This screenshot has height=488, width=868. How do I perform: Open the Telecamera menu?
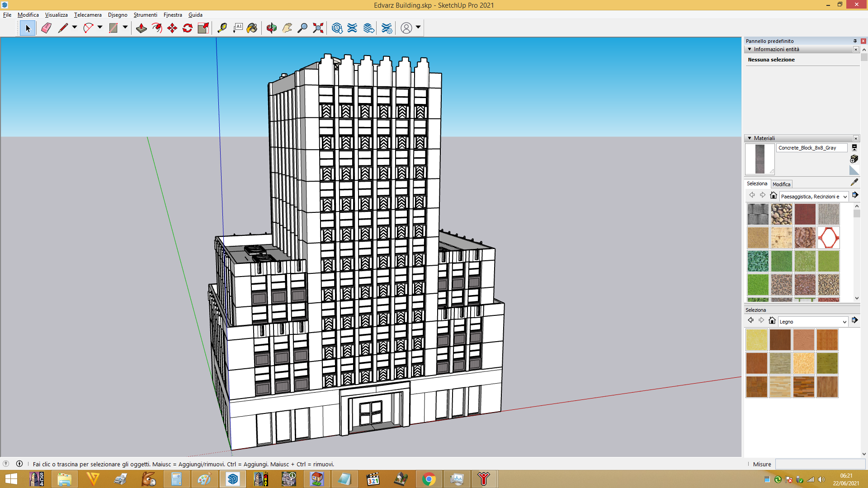click(x=88, y=15)
